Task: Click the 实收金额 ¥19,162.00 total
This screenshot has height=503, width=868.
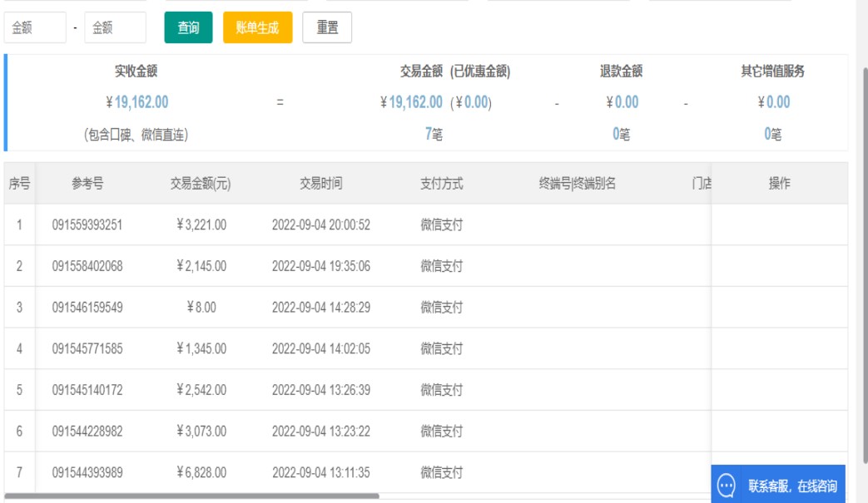Action: [137, 102]
